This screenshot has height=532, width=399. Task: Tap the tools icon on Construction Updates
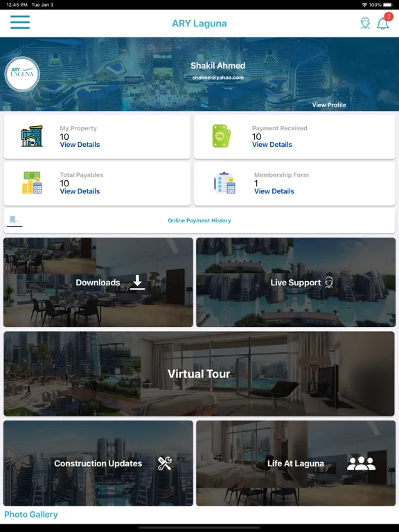point(165,463)
